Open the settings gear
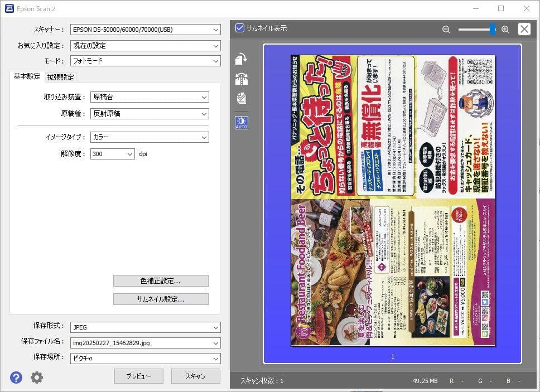 point(36,377)
